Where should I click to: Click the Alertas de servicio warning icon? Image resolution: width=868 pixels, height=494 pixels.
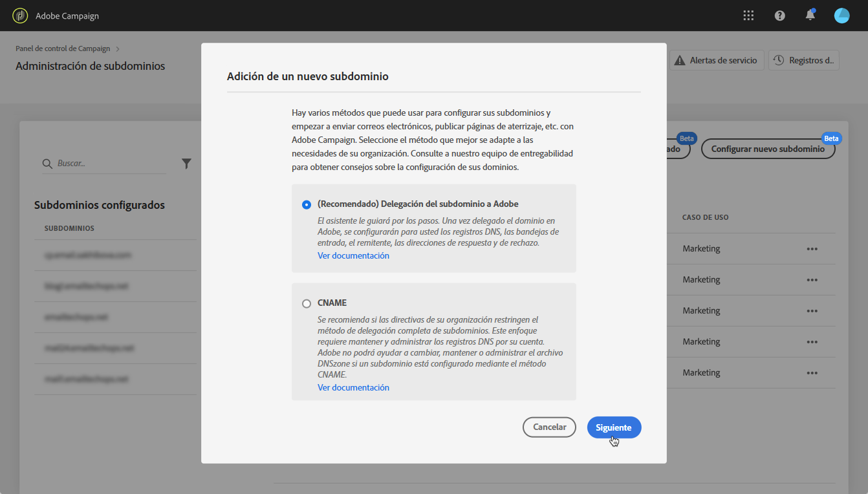click(x=680, y=60)
